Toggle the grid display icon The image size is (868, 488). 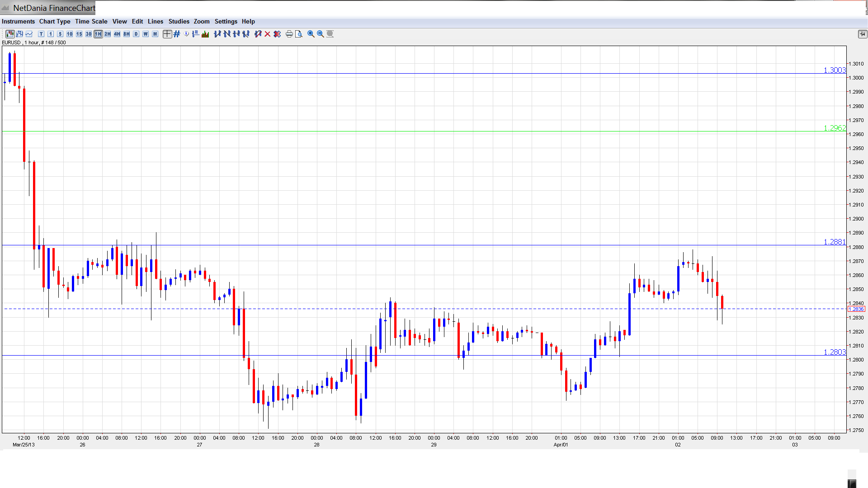pos(177,34)
